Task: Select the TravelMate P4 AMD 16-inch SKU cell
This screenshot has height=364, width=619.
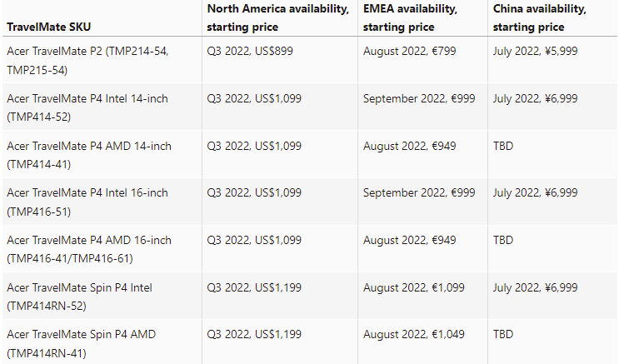Action: point(89,248)
